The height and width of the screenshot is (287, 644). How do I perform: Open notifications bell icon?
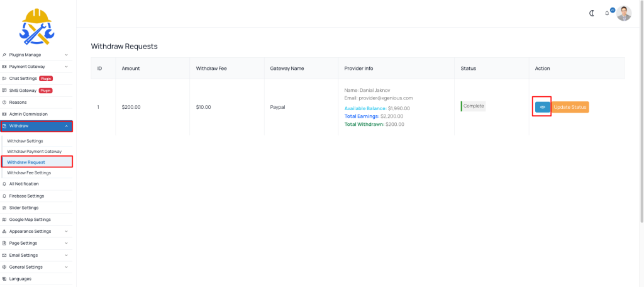pyautogui.click(x=607, y=14)
